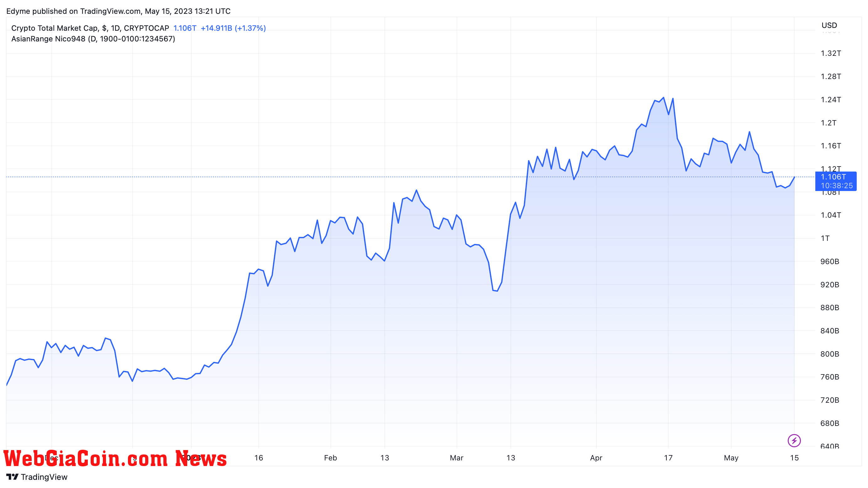Open the TradingView brand link

click(x=37, y=477)
